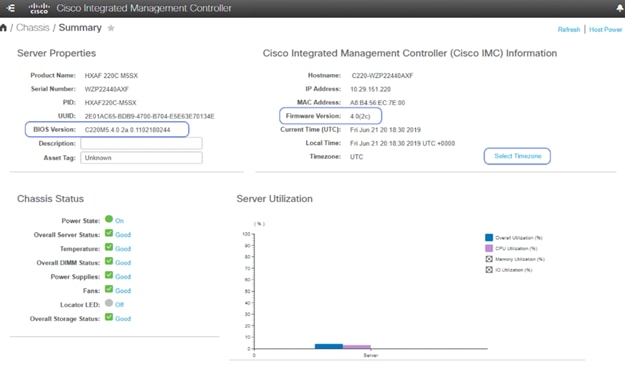Open Overall Server Status Good link
Image resolution: width=625 pixels, height=376 pixels.
point(123,235)
